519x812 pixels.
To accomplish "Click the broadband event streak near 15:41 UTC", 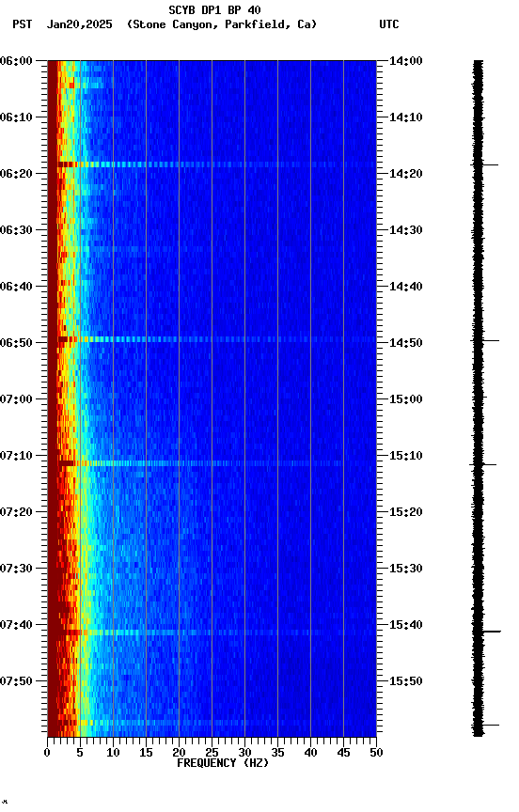I will 212,632.
